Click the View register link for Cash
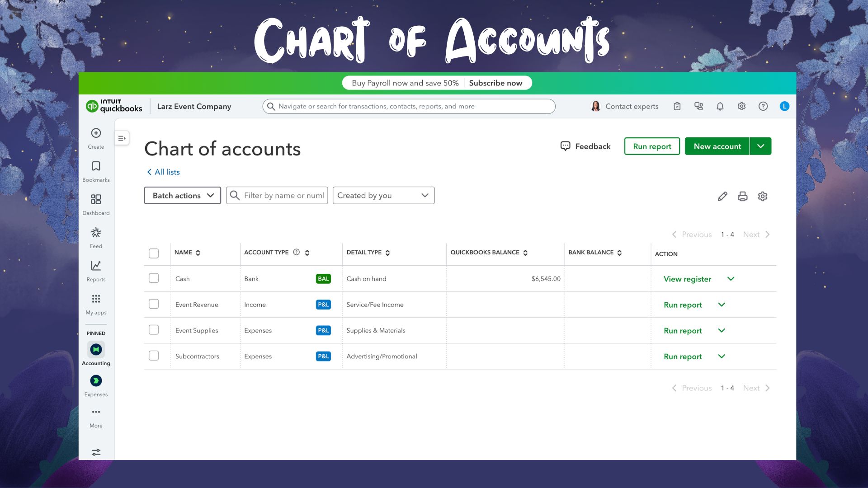 pyautogui.click(x=687, y=279)
